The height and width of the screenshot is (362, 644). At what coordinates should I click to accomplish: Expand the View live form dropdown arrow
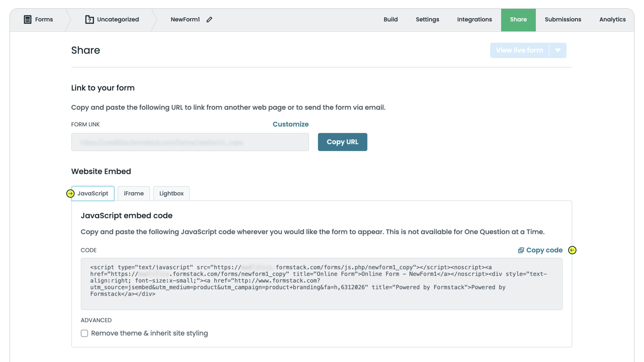pos(558,50)
